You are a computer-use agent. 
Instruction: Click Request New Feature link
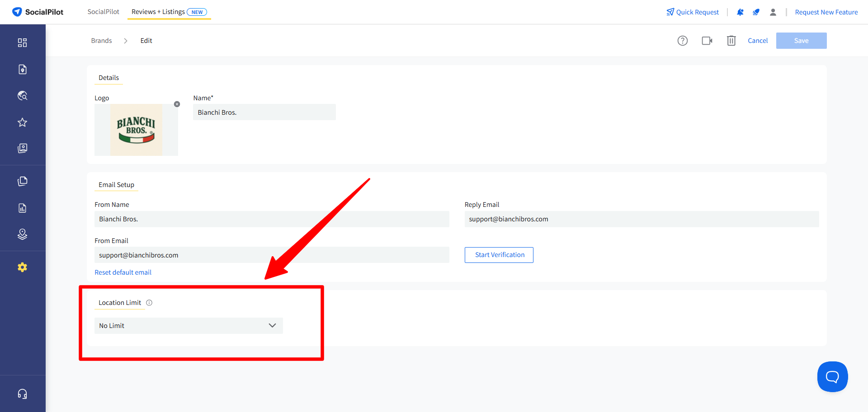point(826,12)
